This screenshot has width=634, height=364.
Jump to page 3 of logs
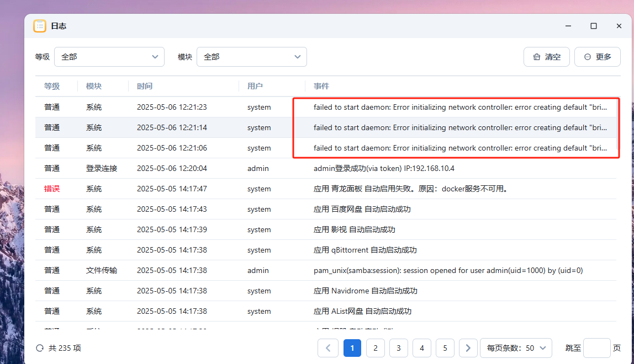point(399,348)
